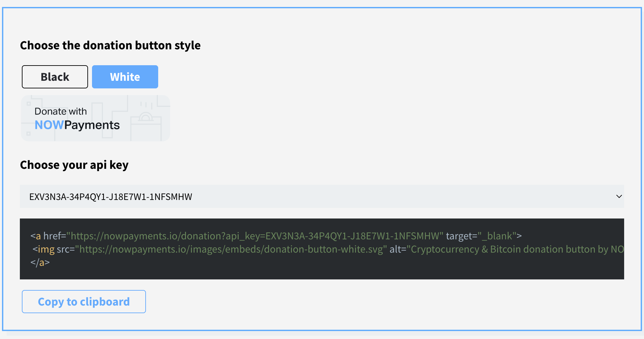The height and width of the screenshot is (339, 644).
Task: Click the opening <a tag in code
Action: coord(36,236)
